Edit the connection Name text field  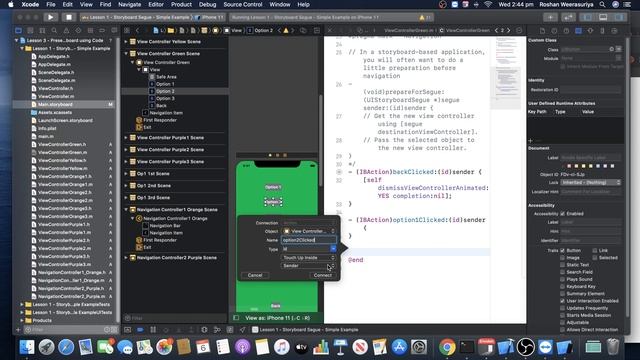309,240
